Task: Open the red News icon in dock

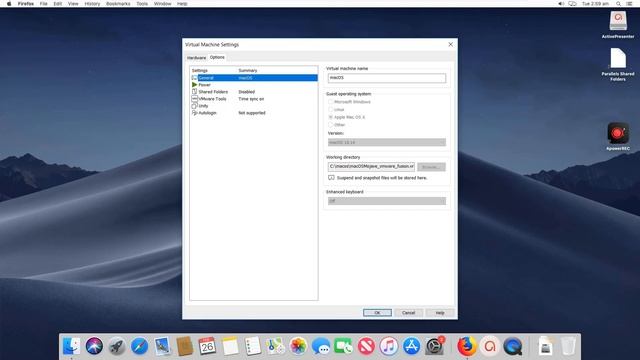Action: point(366,346)
